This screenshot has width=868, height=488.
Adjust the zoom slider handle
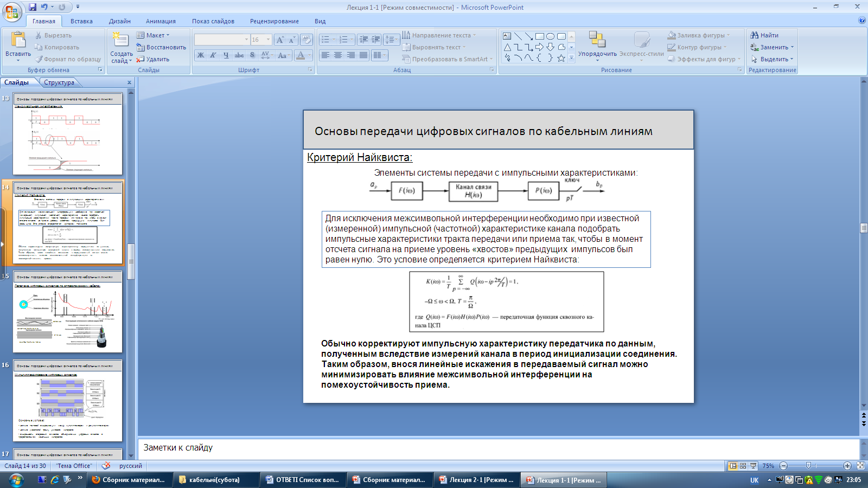808,466
